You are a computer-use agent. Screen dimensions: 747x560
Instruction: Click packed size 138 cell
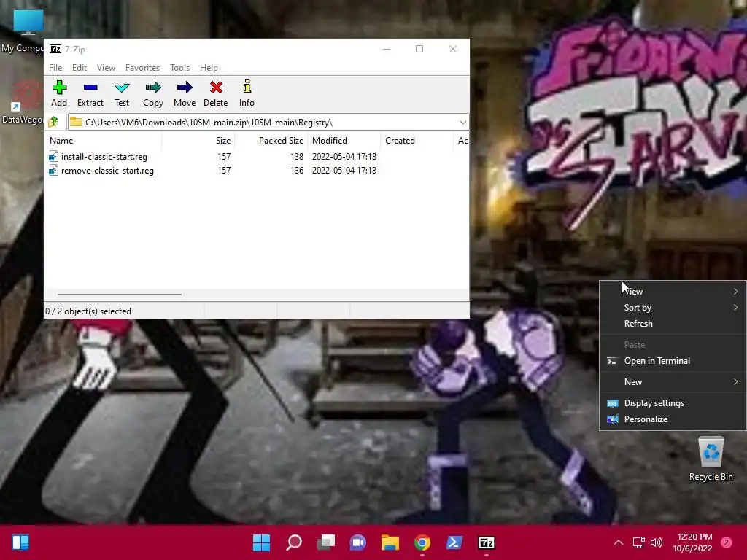[x=297, y=157]
